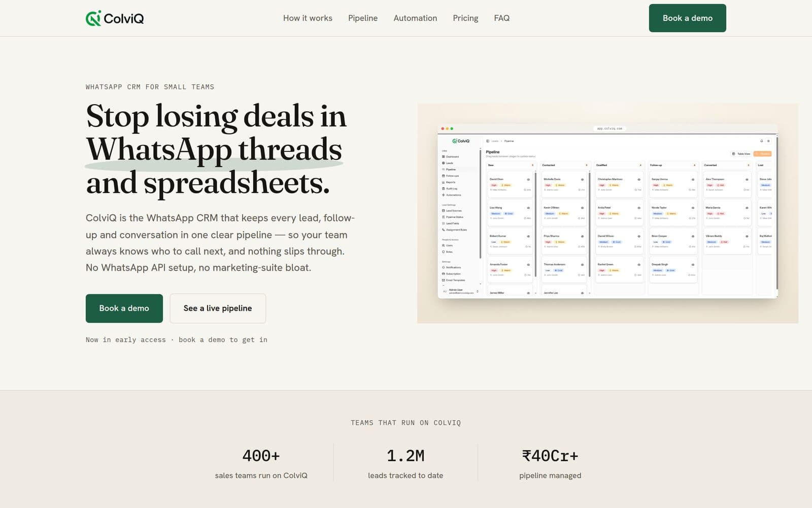Open the Pricing page link

coord(465,18)
